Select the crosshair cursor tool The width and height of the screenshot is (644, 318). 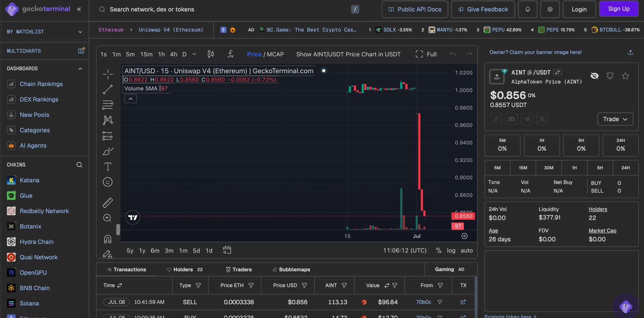(108, 74)
